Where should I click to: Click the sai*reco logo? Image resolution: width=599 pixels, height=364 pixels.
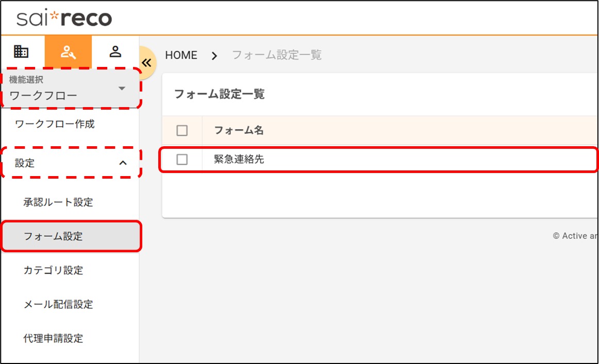[64, 19]
